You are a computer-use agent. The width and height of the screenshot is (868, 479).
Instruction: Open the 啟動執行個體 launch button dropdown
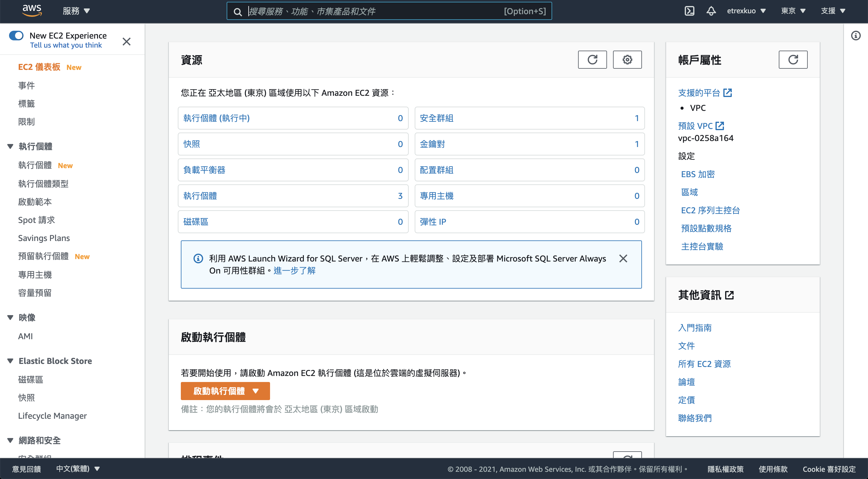225,391
